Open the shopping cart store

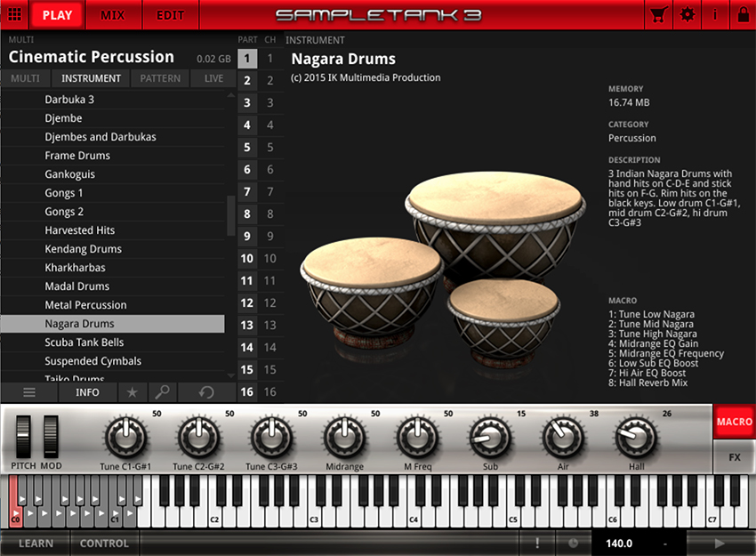tap(658, 15)
